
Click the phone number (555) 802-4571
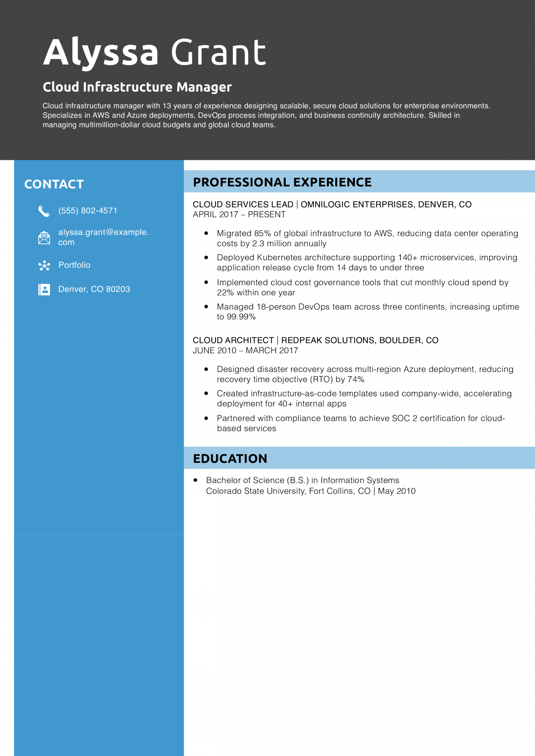click(x=88, y=211)
